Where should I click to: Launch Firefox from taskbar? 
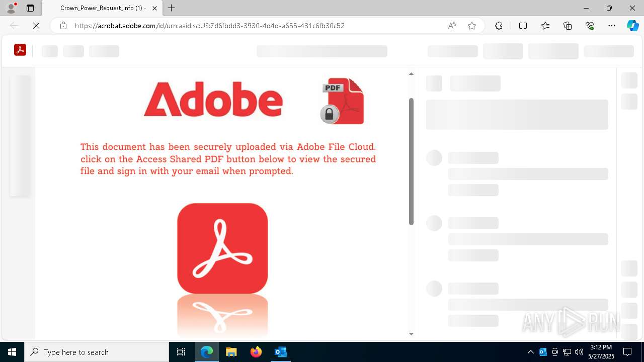[256, 352]
